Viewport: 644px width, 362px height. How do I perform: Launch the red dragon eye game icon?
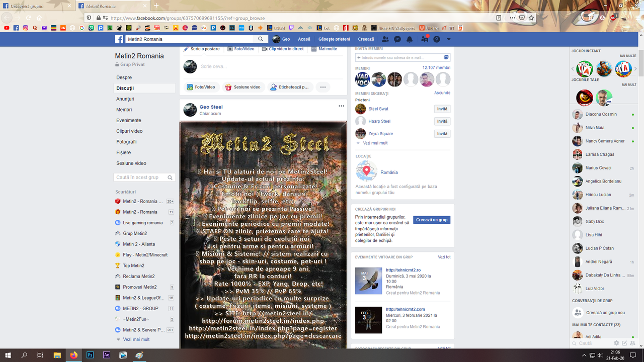point(585,98)
